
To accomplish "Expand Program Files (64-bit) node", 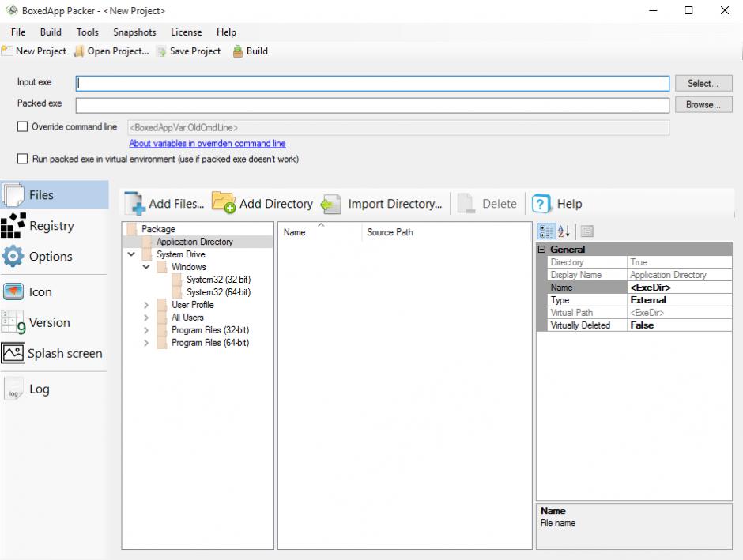I will coord(146,343).
